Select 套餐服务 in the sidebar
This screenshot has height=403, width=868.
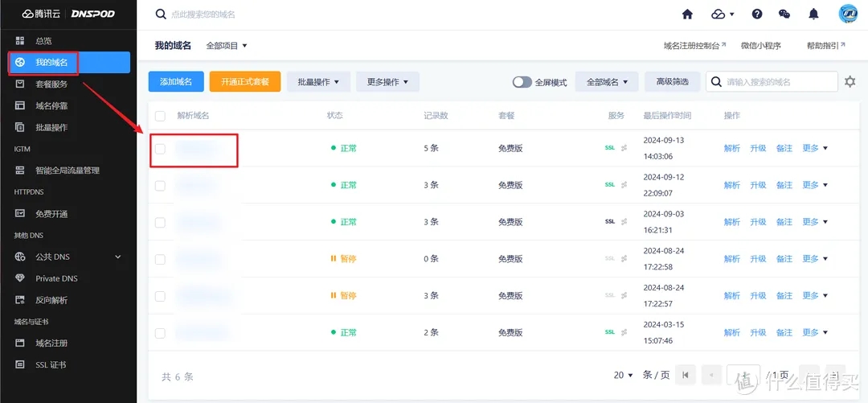tap(51, 84)
